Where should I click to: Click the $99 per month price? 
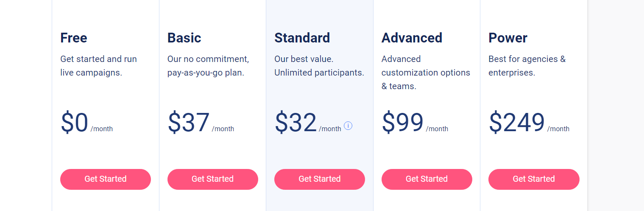click(x=403, y=123)
